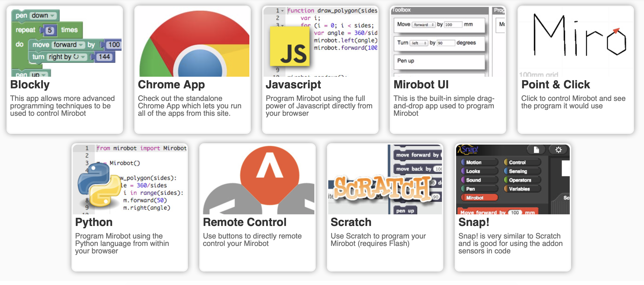Image resolution: width=644 pixels, height=285 pixels.
Task: Click the Snap! card description text
Action: point(511,244)
